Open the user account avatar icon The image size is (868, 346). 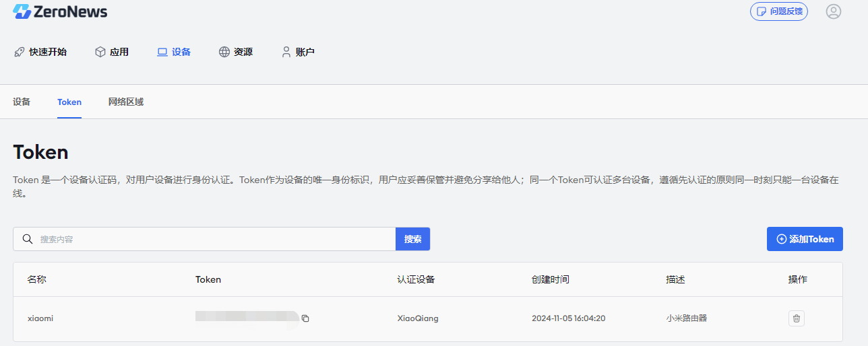tap(834, 11)
